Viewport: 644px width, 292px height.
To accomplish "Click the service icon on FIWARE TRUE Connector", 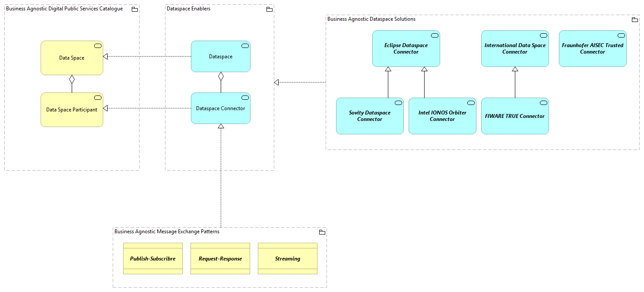I will (543, 103).
